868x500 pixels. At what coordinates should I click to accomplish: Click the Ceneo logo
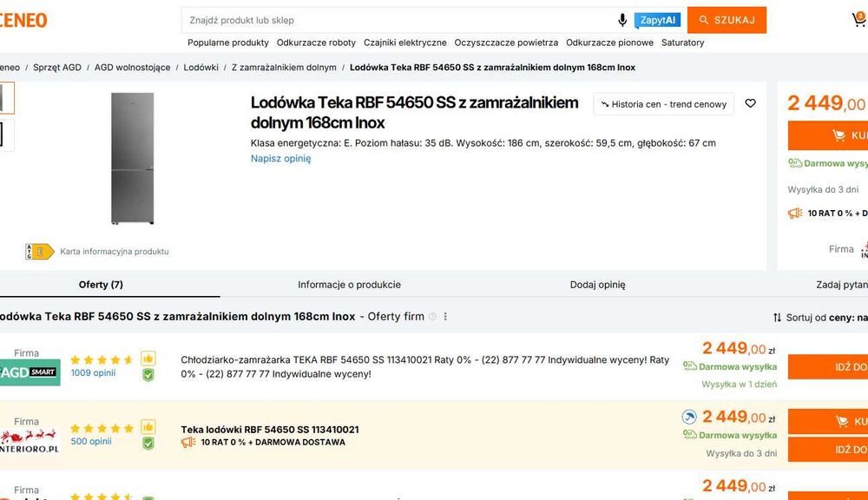pyautogui.click(x=23, y=20)
